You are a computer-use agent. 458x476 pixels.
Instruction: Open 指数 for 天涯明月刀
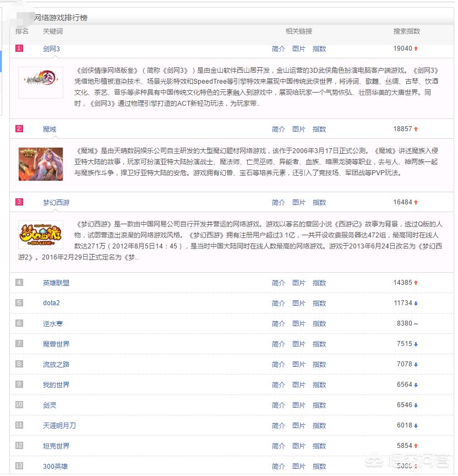click(x=319, y=426)
